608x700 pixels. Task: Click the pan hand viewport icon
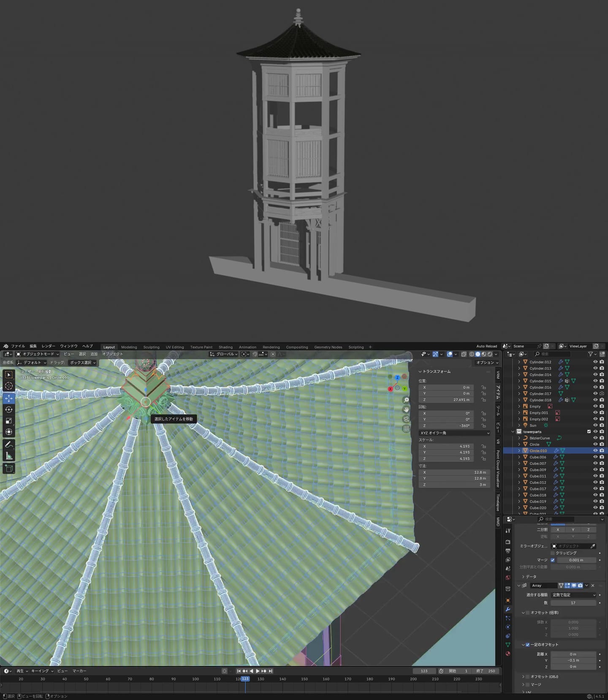pos(406,410)
